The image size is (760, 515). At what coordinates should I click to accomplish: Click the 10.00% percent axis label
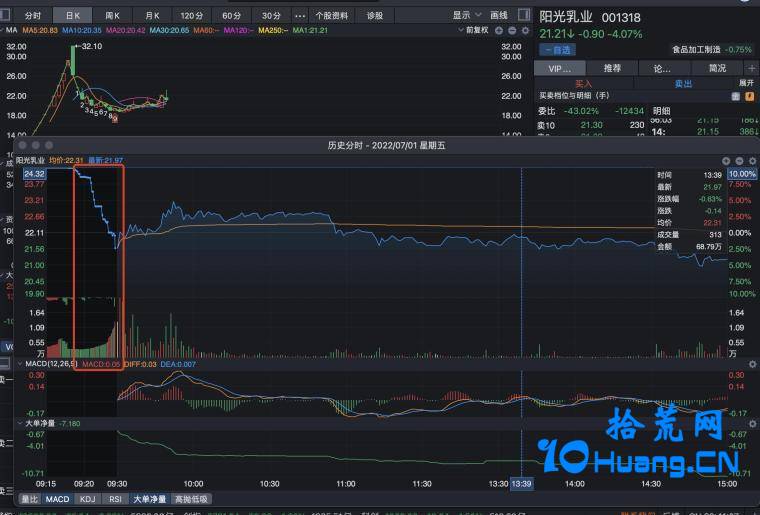coord(742,174)
